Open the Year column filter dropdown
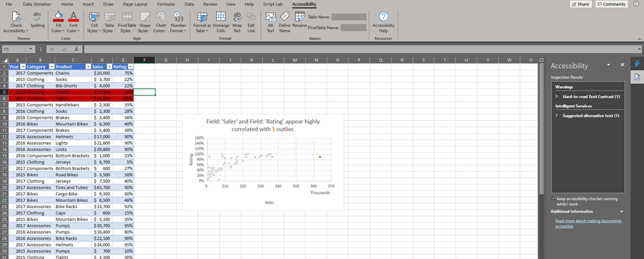The width and height of the screenshot is (644, 259). tap(23, 66)
